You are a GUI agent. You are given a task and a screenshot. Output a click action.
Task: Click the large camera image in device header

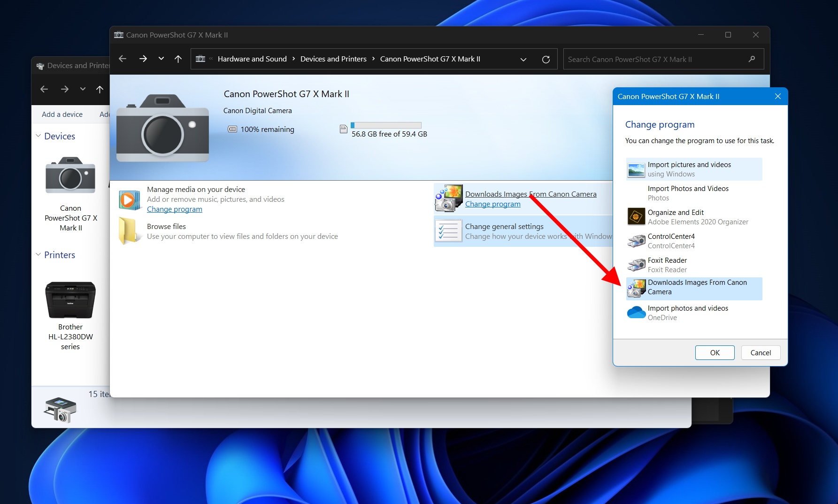162,128
